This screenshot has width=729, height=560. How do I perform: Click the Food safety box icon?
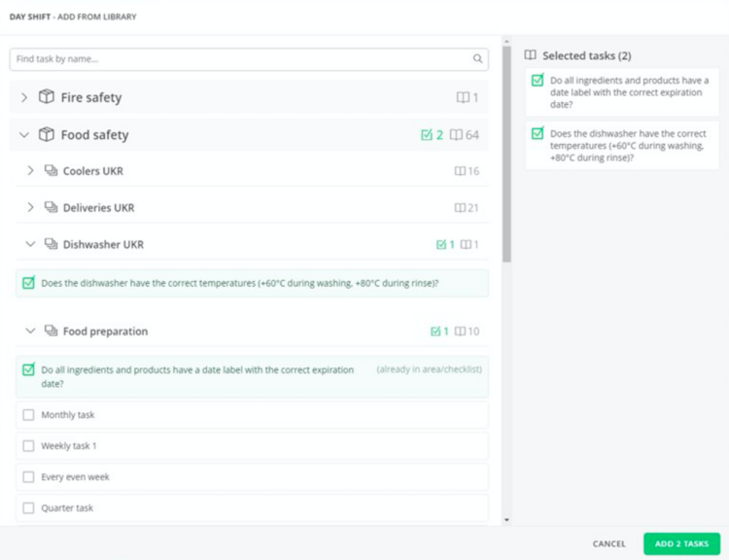pos(46,134)
